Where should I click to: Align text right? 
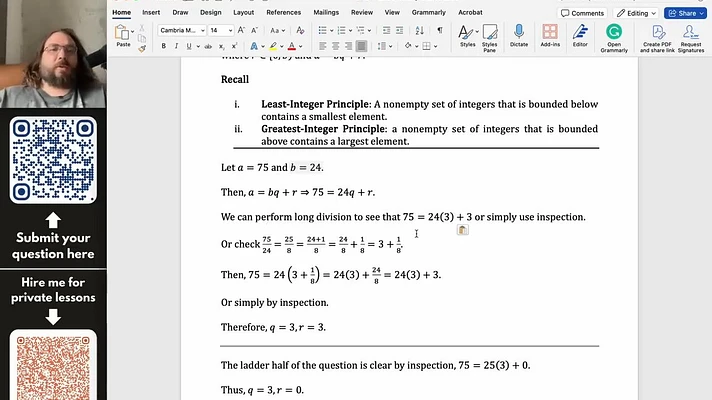[348, 46]
